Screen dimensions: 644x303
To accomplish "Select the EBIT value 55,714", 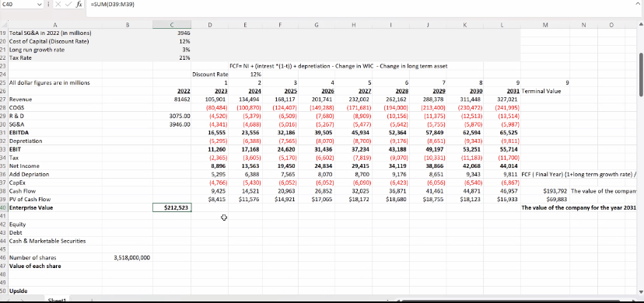I will pos(502,149).
